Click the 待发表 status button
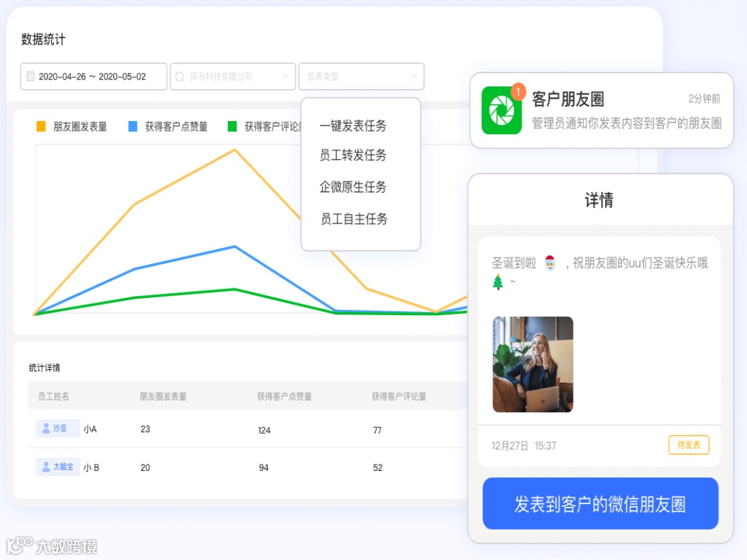Image resolution: width=747 pixels, height=560 pixels. coord(688,445)
